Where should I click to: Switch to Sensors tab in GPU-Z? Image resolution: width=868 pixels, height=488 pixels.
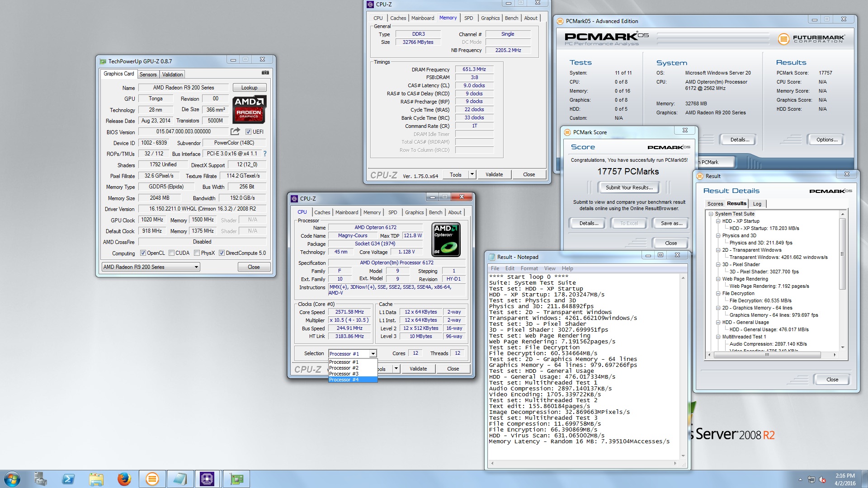click(x=148, y=75)
